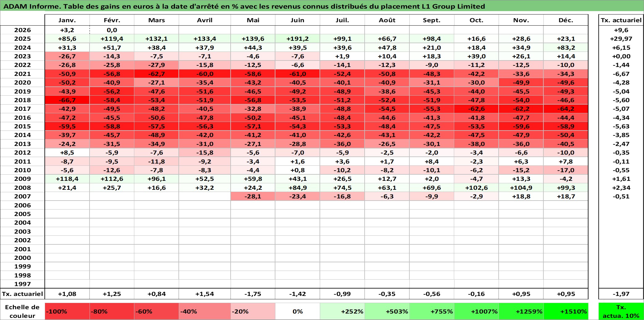Click the +39,0 cell in October 2023
The width and height of the screenshot is (644, 320).
click(476, 56)
